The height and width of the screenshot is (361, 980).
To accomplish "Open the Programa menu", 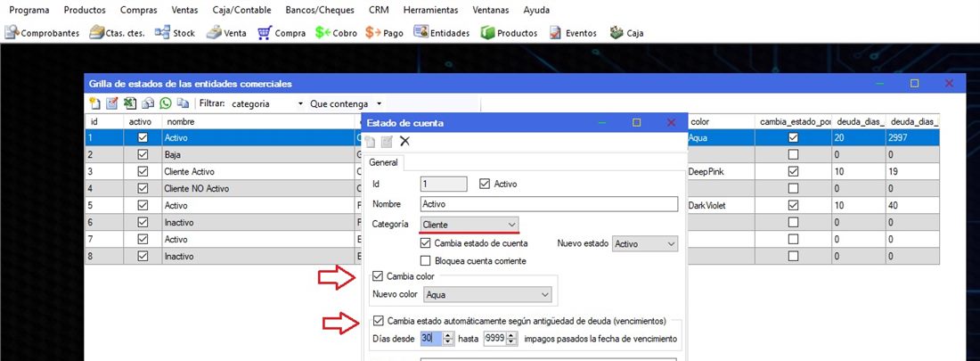I will coord(30,10).
